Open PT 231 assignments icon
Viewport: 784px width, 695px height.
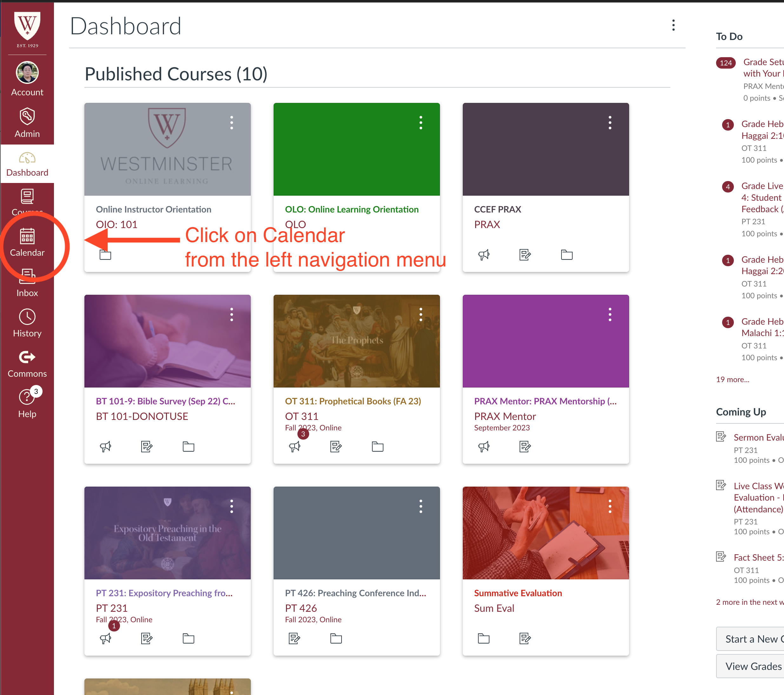147,638
